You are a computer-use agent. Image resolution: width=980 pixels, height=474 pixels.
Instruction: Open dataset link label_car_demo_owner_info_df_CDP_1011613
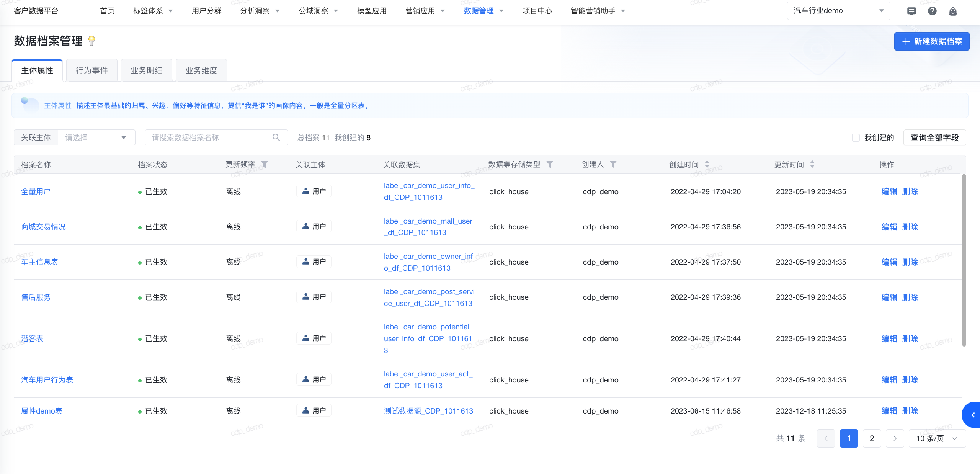pyautogui.click(x=428, y=262)
